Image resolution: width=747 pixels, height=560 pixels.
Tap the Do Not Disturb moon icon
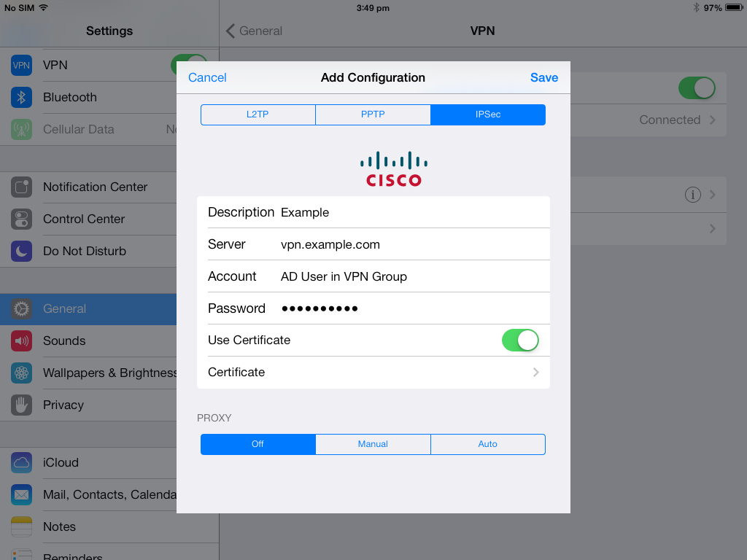click(21, 251)
